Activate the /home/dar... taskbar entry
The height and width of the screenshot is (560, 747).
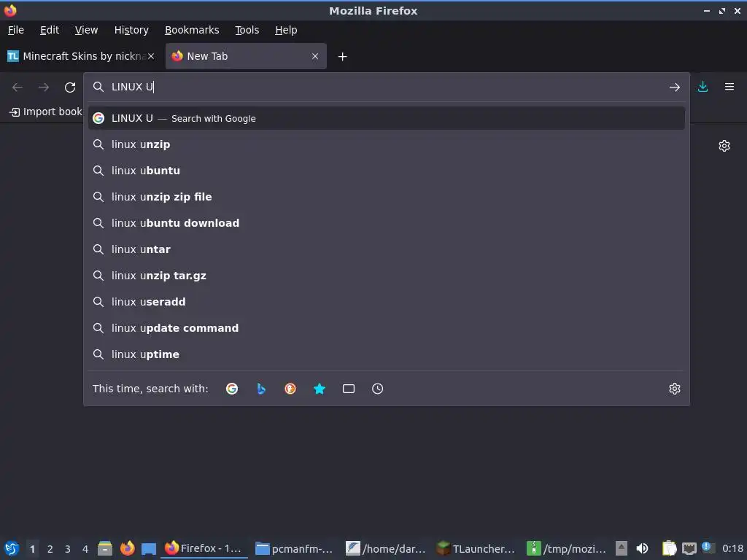(x=386, y=548)
